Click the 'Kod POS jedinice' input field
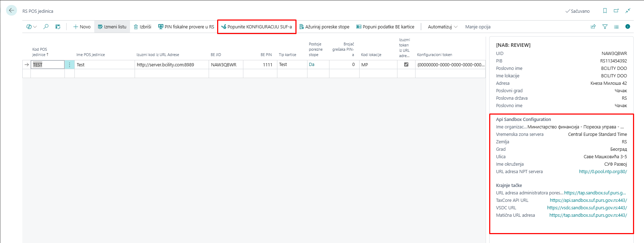Image resolution: width=644 pixels, height=243 pixels. coord(47,65)
